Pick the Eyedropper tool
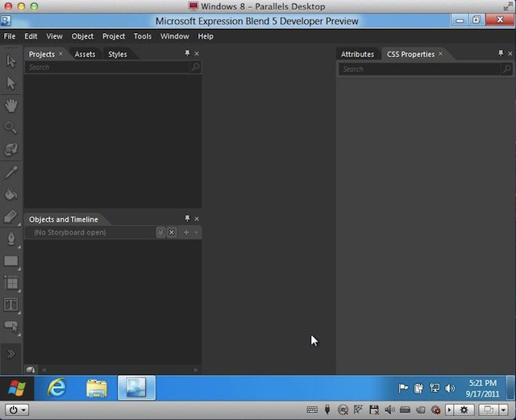The width and height of the screenshot is (516, 420). point(11,172)
